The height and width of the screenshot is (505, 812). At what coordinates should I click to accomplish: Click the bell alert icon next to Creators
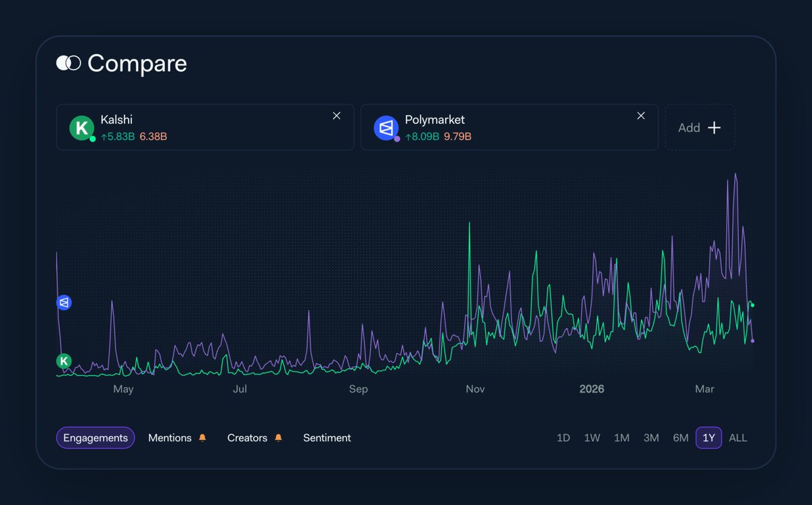point(279,437)
